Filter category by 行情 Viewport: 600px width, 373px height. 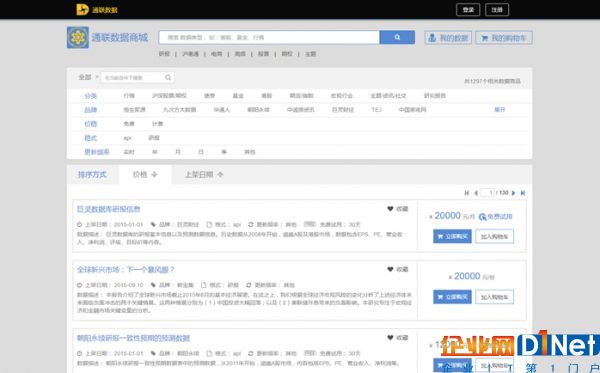pos(129,96)
